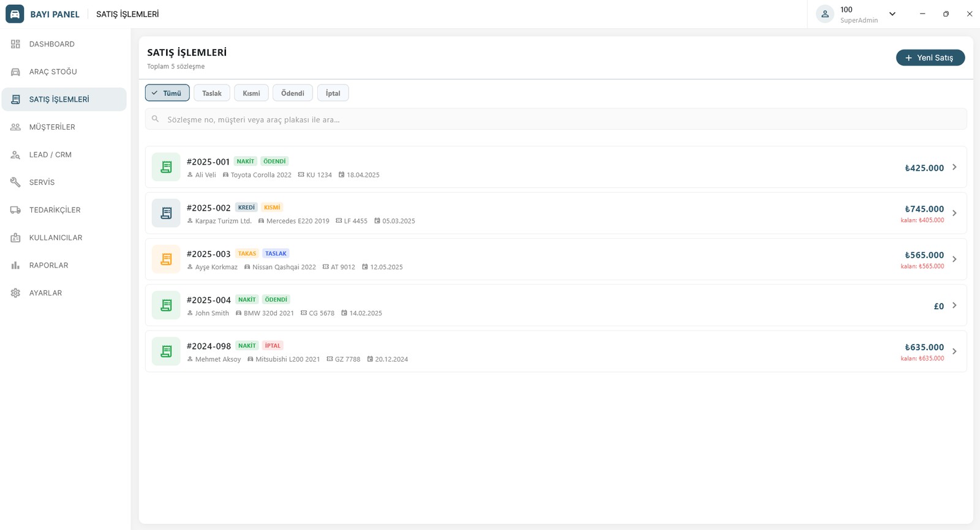Click the Toplam 5 sözleşme subtitle
Image resolution: width=980 pixels, height=530 pixels.
(x=176, y=67)
